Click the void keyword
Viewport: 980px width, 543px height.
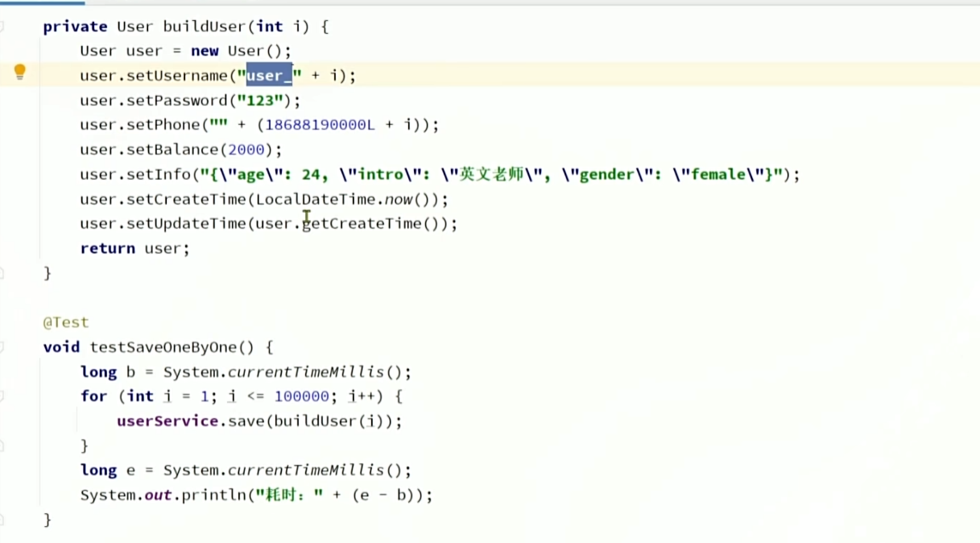click(62, 347)
